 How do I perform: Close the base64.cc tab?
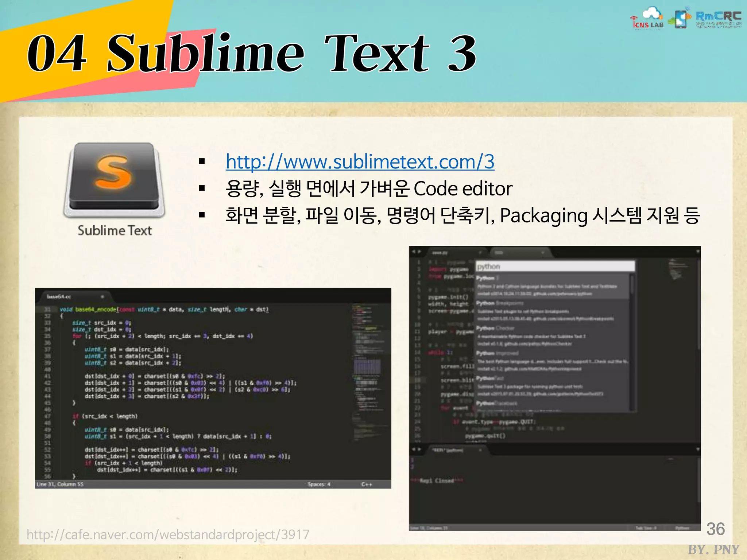point(102,296)
